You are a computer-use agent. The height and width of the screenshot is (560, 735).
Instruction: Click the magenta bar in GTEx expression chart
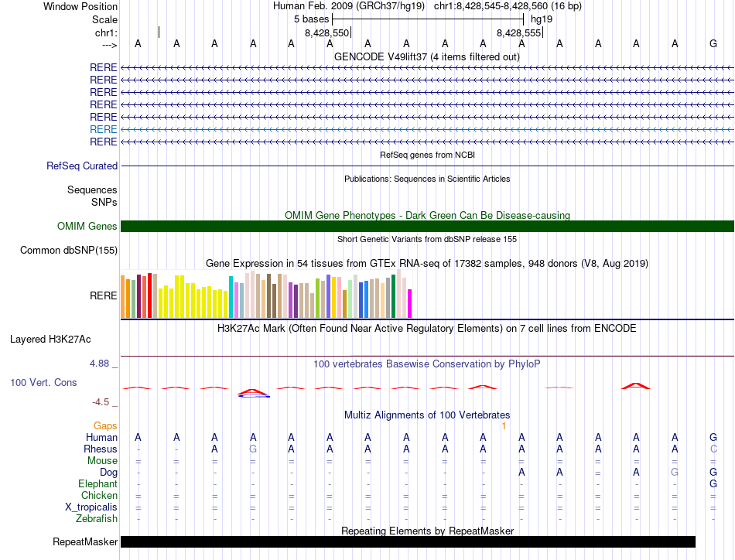point(410,303)
